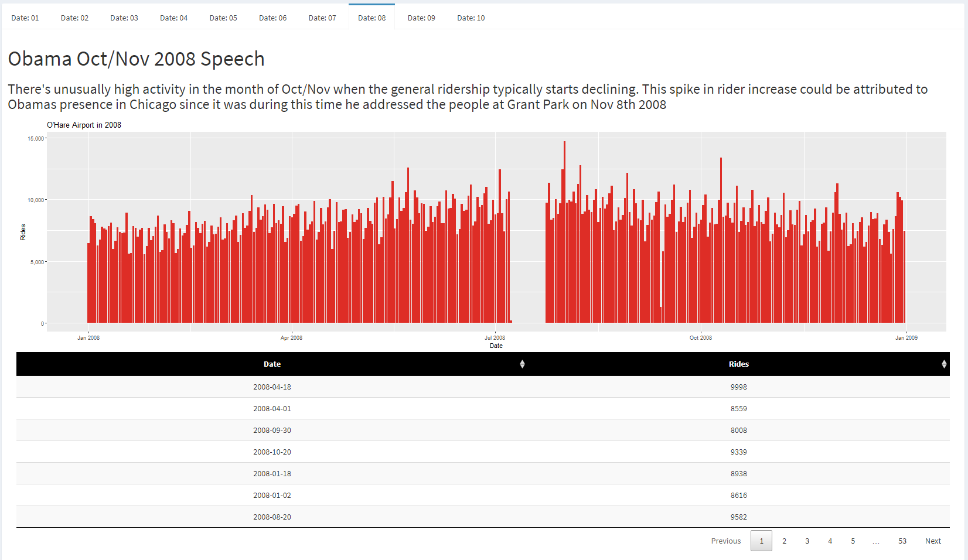
Task: Click the Obama Oct/Nov 2008 Speech heading
Action: [x=136, y=59]
